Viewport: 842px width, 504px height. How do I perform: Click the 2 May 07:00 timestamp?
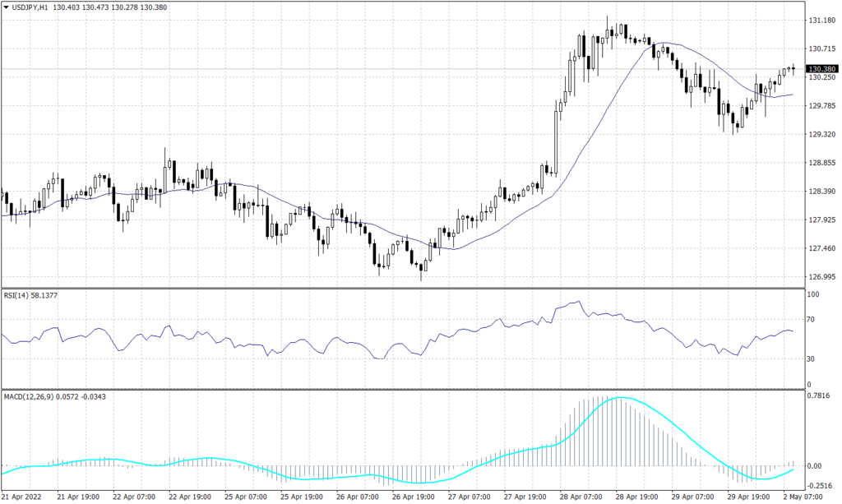tap(802, 497)
